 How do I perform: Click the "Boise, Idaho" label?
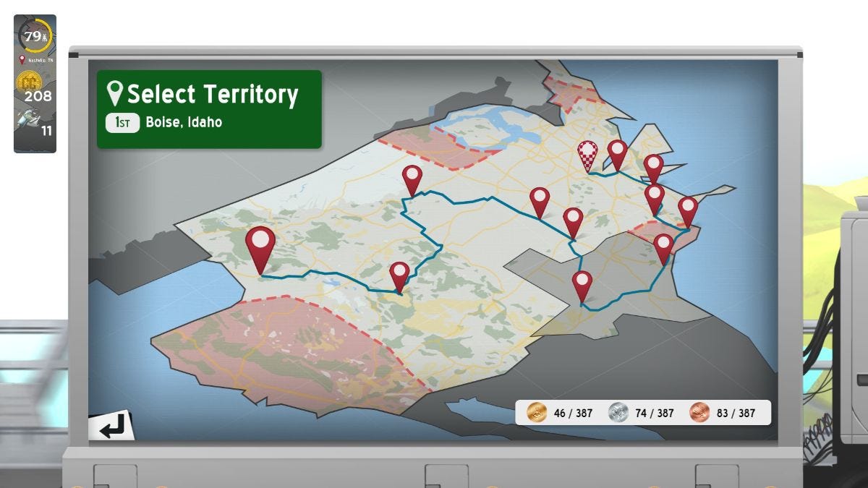tap(184, 122)
